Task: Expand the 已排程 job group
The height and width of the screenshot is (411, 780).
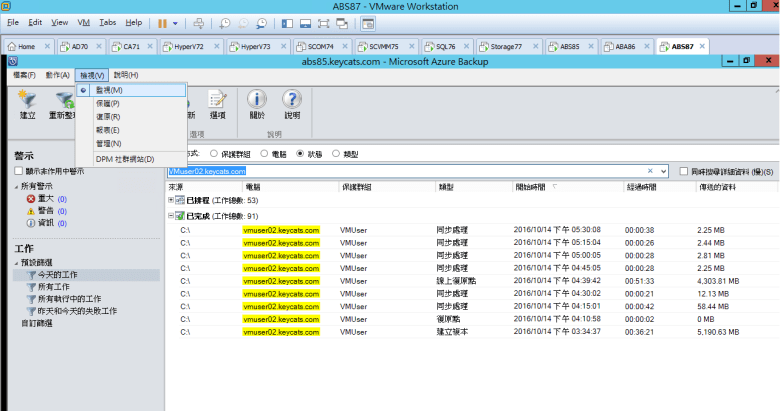Action: point(171,201)
